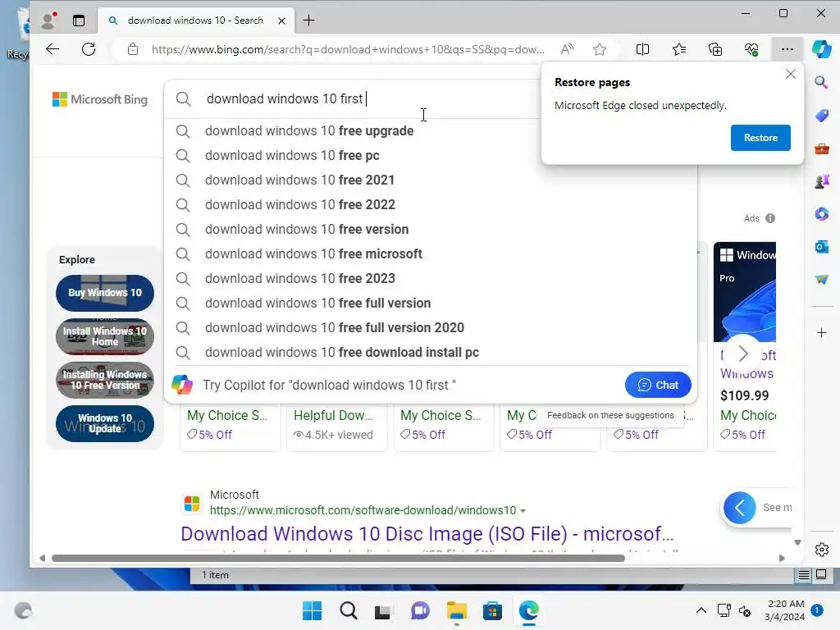Image resolution: width=840 pixels, height=630 pixels.
Task: Open sidebar Drop paper plane icon
Action: (821, 280)
